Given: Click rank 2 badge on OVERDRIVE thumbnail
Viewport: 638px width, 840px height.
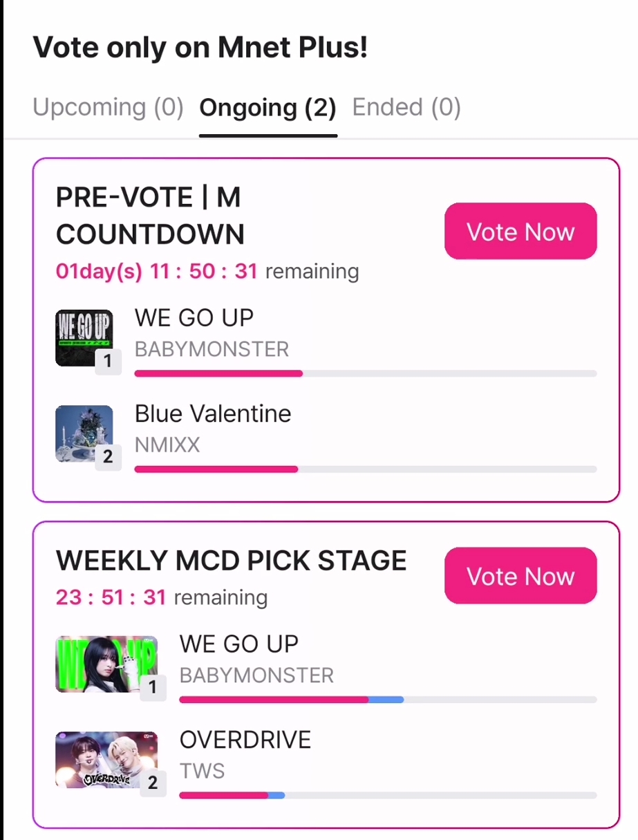Looking at the screenshot, I should pos(153,783).
